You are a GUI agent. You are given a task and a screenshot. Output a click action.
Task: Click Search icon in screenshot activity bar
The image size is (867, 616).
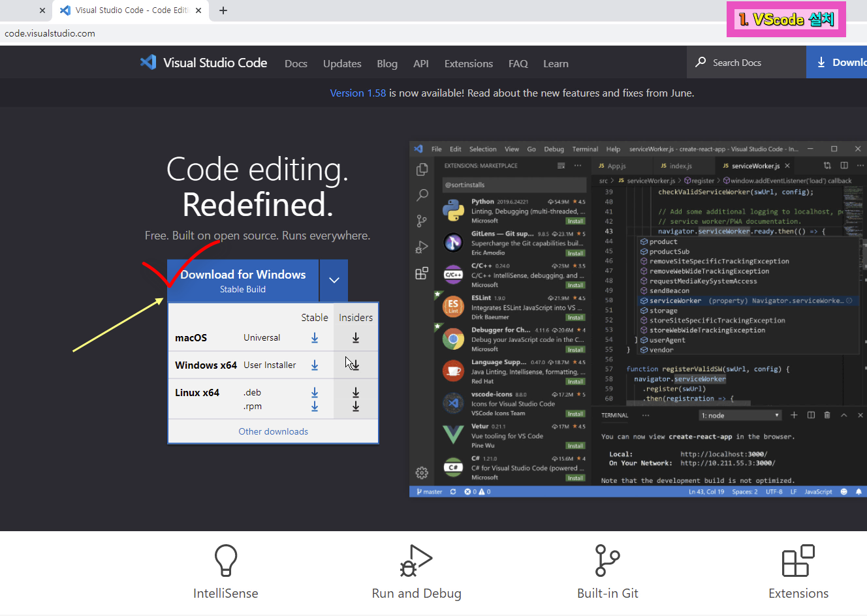tap(422, 195)
